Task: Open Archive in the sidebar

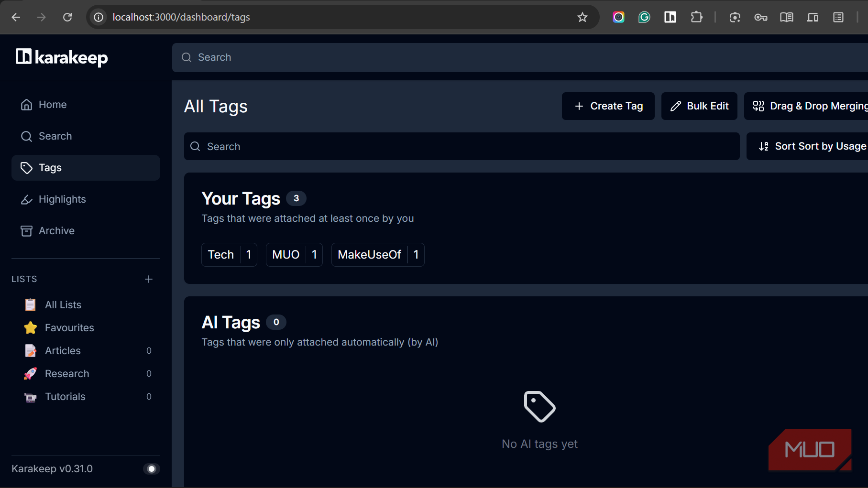Action: point(86,231)
